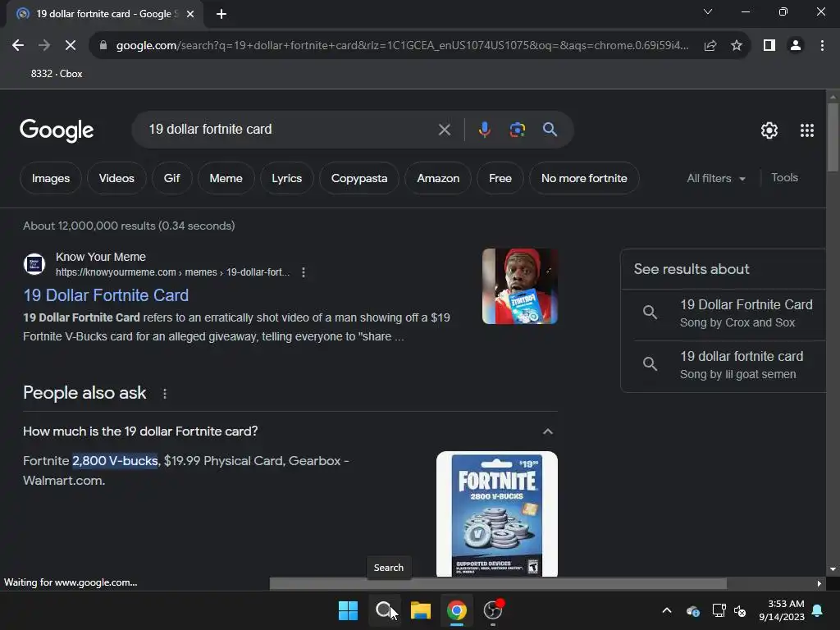This screenshot has width=840, height=630.
Task: Click the muted volume tray icon
Action: click(740, 610)
